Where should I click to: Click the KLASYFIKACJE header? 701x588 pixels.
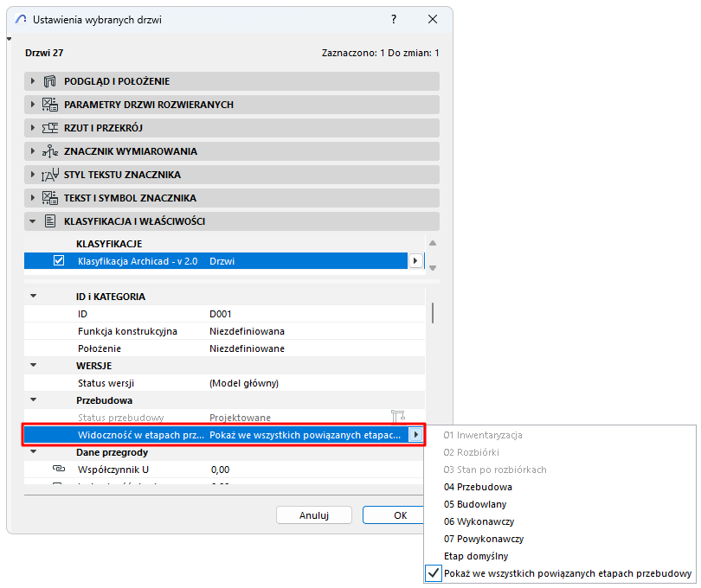(109, 244)
